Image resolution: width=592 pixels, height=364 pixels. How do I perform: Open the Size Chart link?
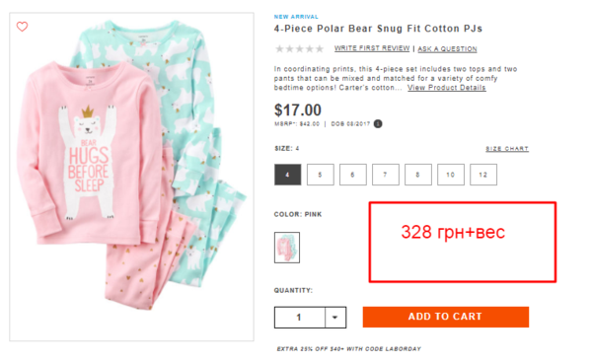(x=507, y=149)
